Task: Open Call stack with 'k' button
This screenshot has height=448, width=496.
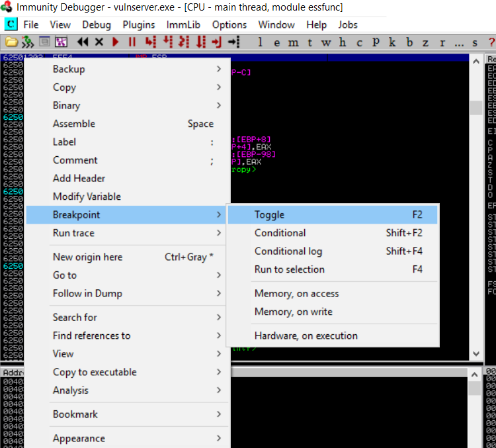Action: (392, 42)
